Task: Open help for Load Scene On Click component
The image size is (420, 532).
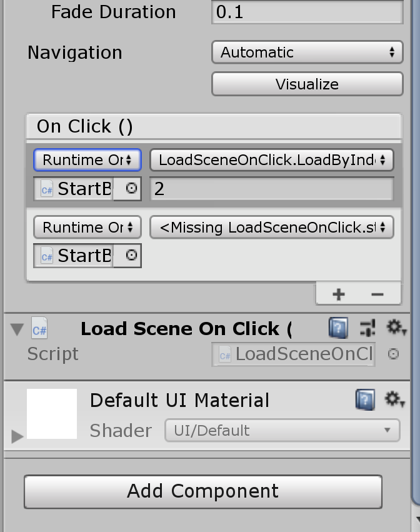Action: 338,328
